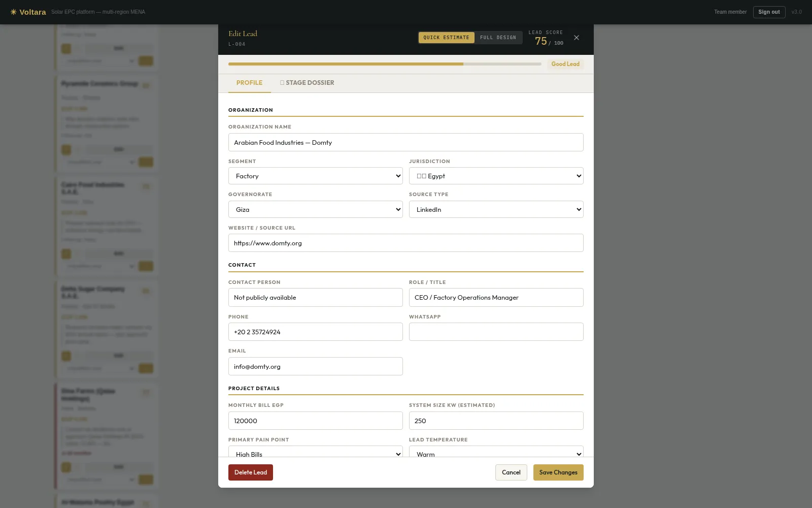Open the Source Type dropdown showing LinkedIn
This screenshot has width=812, height=508.
pos(496,209)
